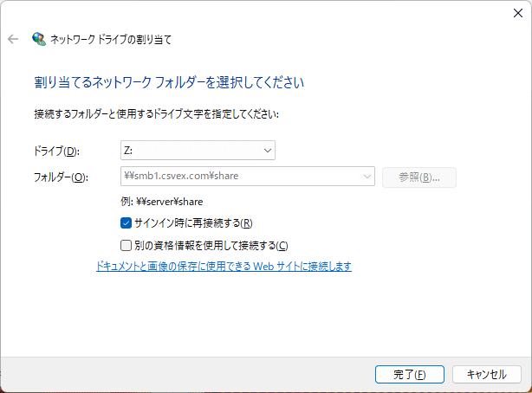Image resolution: width=532 pixels, height=393 pixels.
Task: Click the title ネットワーク ドライブの割り当て
Action: [111, 39]
